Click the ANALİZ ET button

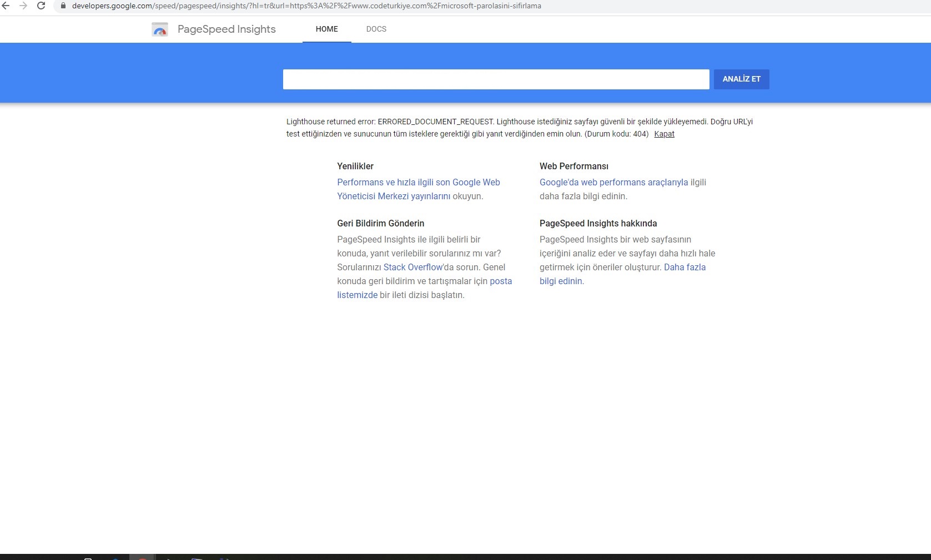(x=741, y=79)
